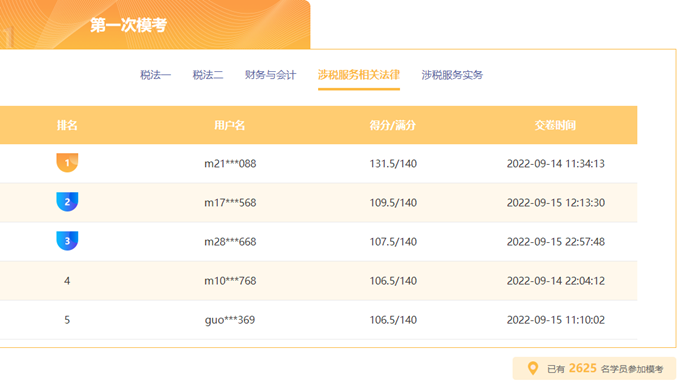This screenshot has height=381, width=680.
Task: Select username m28***668
Action: click(x=230, y=242)
